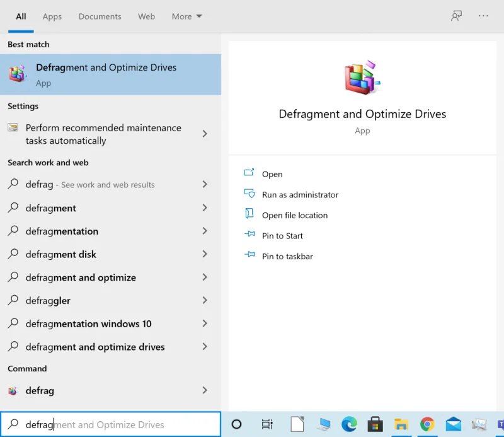Expand arrow for defragment disk suggestion
Image resolution: width=504 pixels, height=437 pixels.
click(205, 254)
